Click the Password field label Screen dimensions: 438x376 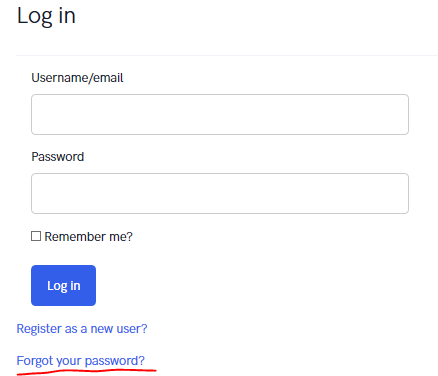(x=58, y=157)
